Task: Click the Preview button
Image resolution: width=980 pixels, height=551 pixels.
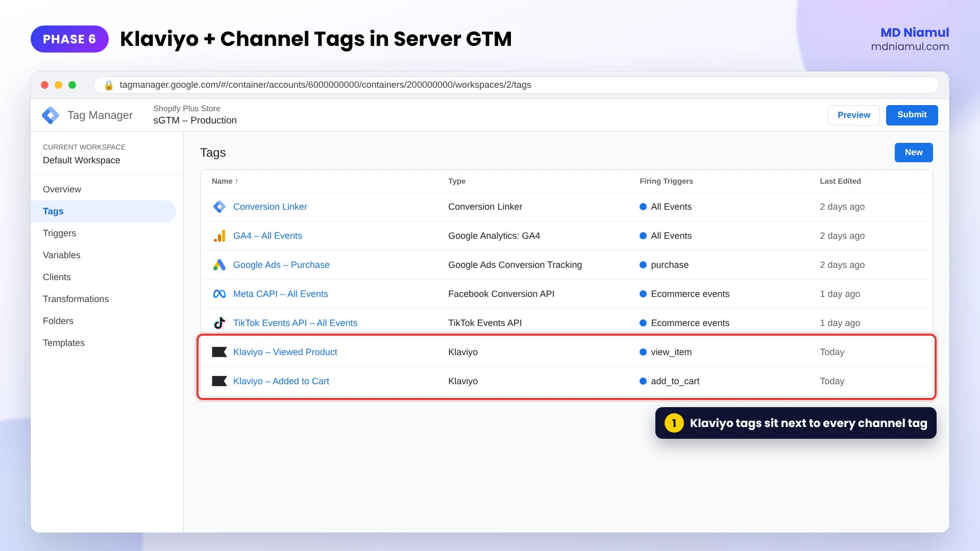Action: tap(854, 115)
